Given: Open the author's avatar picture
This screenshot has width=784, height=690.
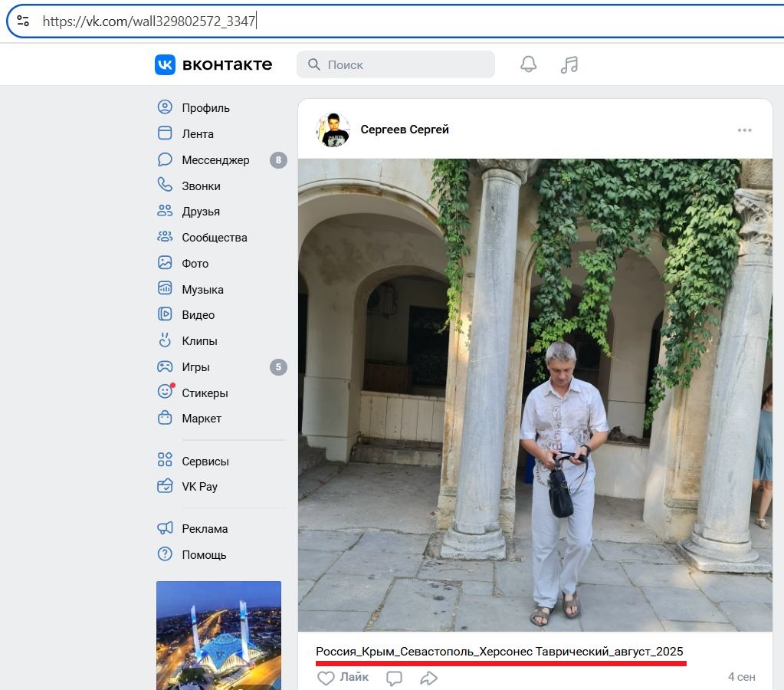Looking at the screenshot, I should 333,130.
